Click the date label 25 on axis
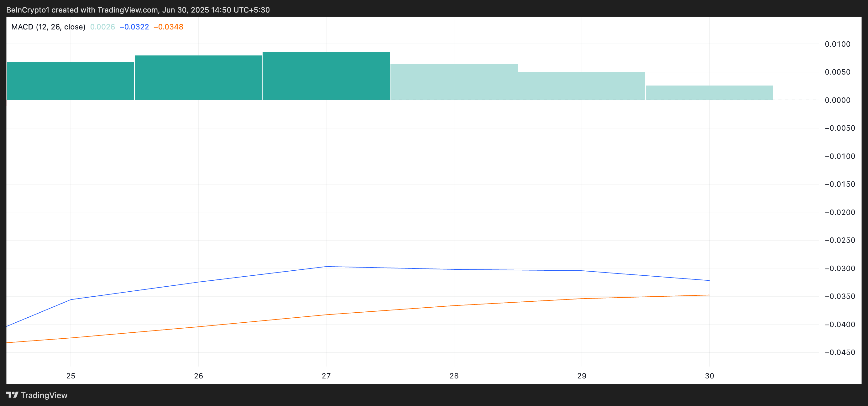This screenshot has height=406, width=868. tap(71, 376)
